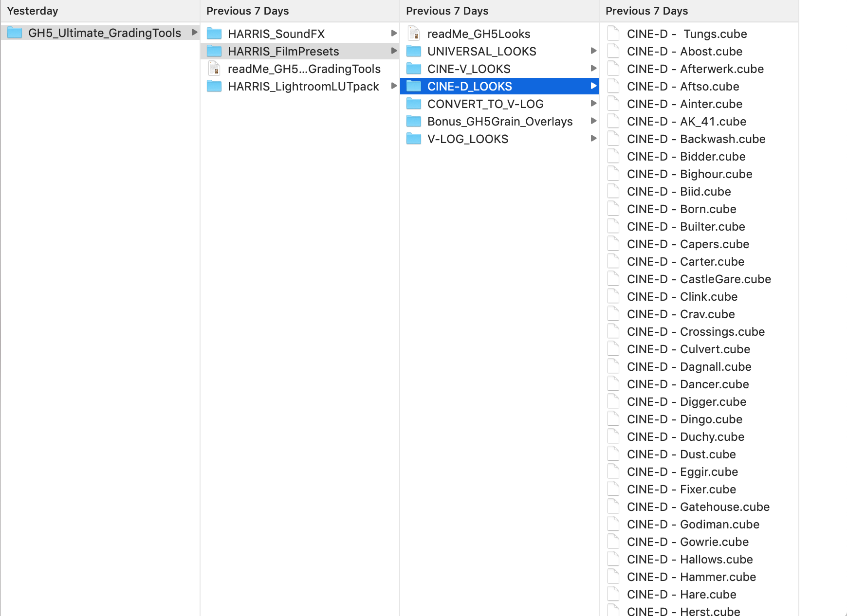Select the file name CINE-D - Culvert.cube

click(x=688, y=349)
